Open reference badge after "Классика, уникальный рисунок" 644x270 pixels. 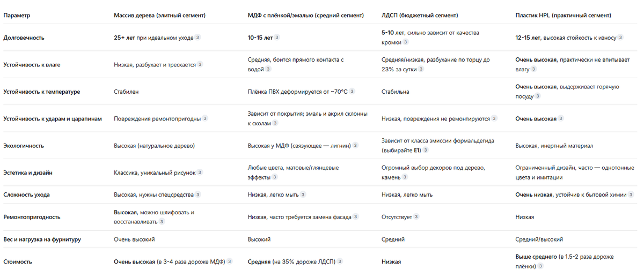tap(200, 172)
